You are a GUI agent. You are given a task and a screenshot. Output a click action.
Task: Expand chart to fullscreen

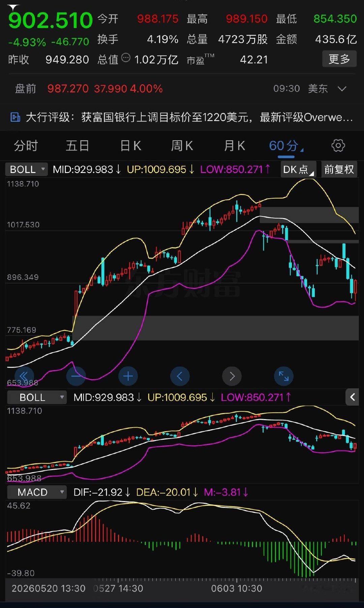click(284, 376)
